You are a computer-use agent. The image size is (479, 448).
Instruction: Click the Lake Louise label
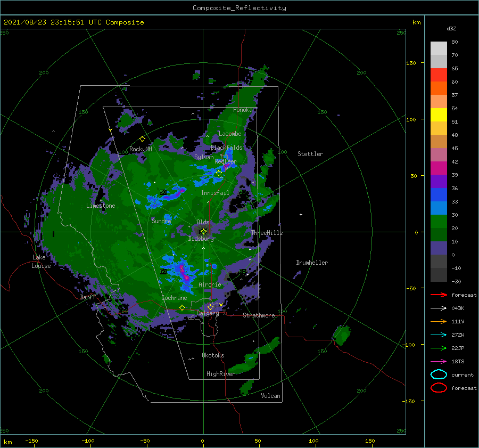click(x=41, y=262)
